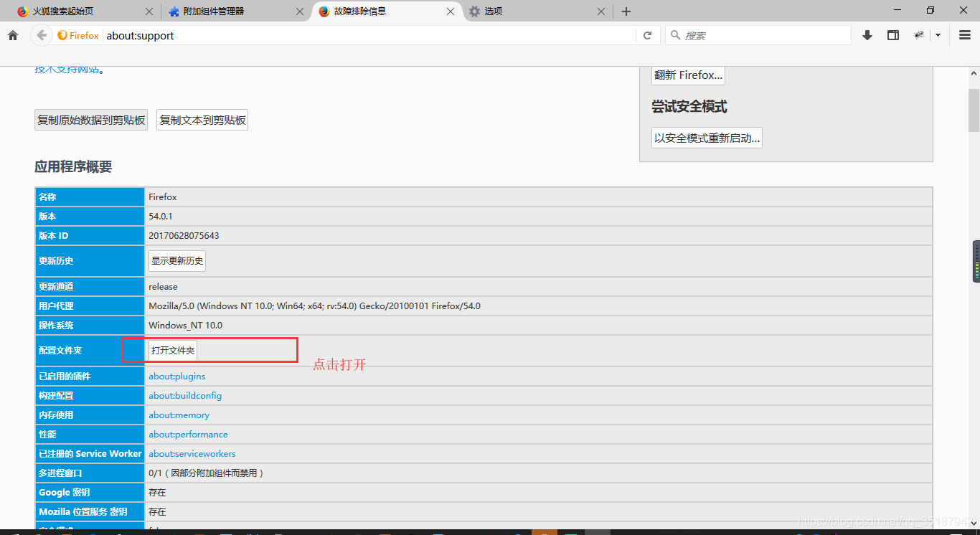Open the hamburger application menu
The image size is (980, 535).
pyautogui.click(x=965, y=35)
